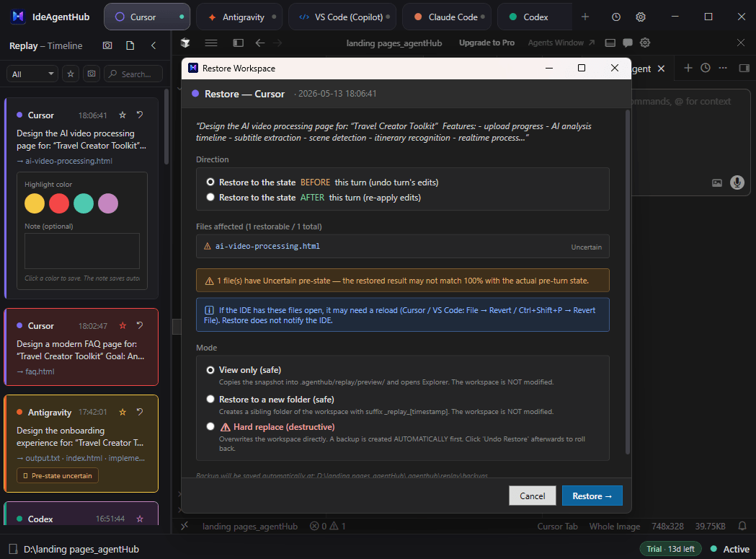The width and height of the screenshot is (756, 559).
Task: Choose Restore to a new folder mode
Action: (x=210, y=399)
